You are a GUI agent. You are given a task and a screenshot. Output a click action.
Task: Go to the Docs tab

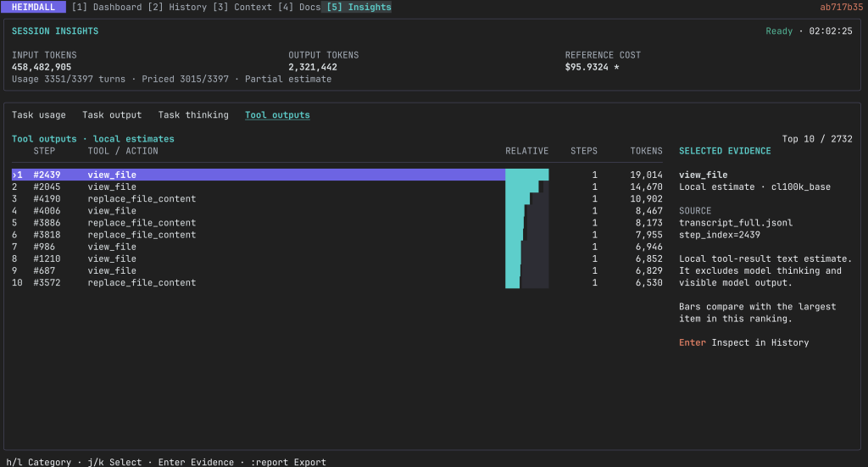(x=299, y=7)
